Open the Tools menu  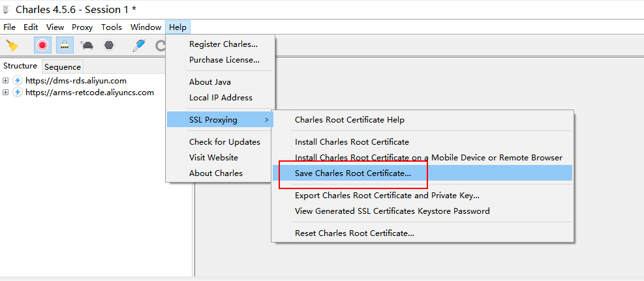pyautogui.click(x=112, y=27)
